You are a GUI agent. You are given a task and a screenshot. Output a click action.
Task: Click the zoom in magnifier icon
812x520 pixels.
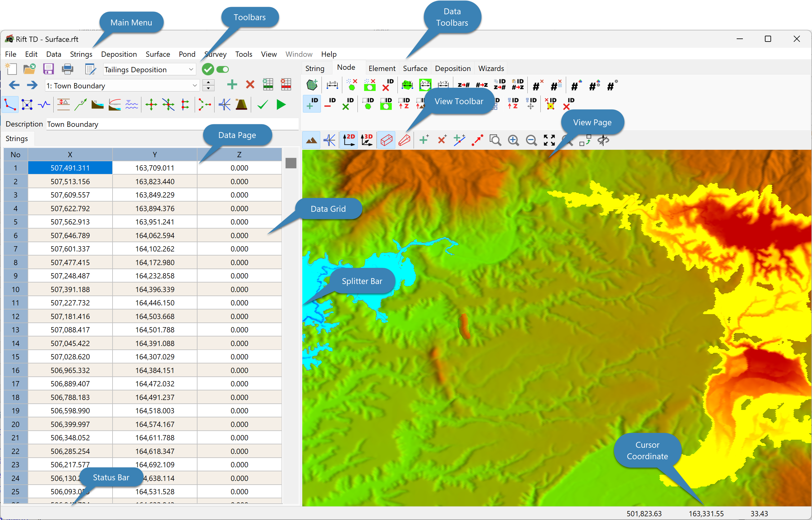pos(513,140)
